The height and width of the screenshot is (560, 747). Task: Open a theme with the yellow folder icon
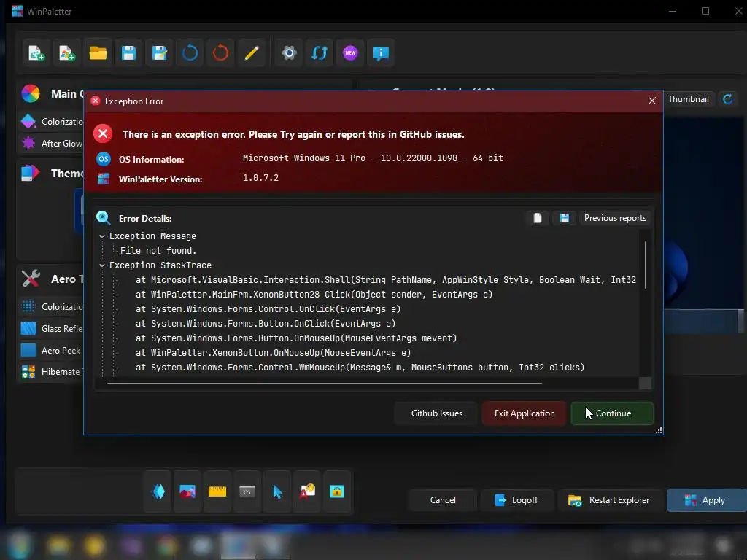pos(98,52)
